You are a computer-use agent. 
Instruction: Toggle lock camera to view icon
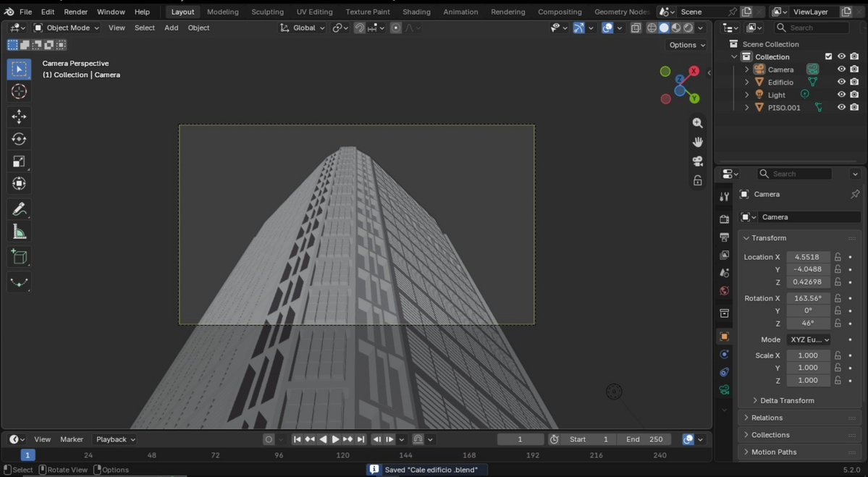[x=697, y=180]
